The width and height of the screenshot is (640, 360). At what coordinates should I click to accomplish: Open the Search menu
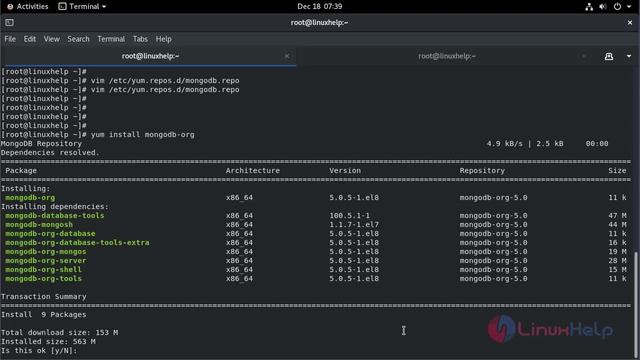pos(78,39)
